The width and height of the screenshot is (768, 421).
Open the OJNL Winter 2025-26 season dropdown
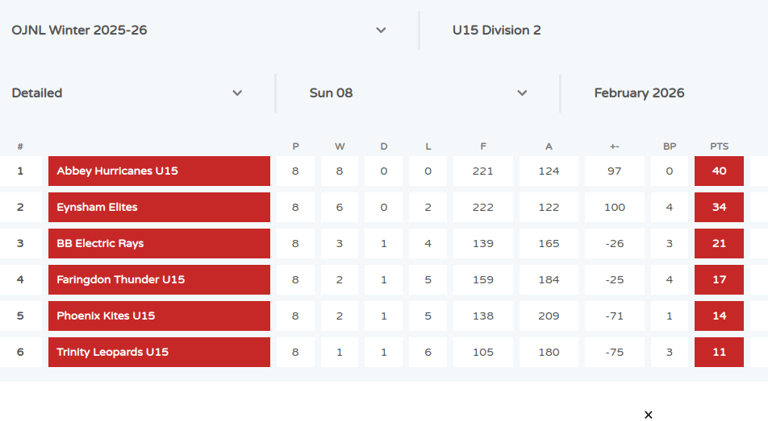[198, 30]
